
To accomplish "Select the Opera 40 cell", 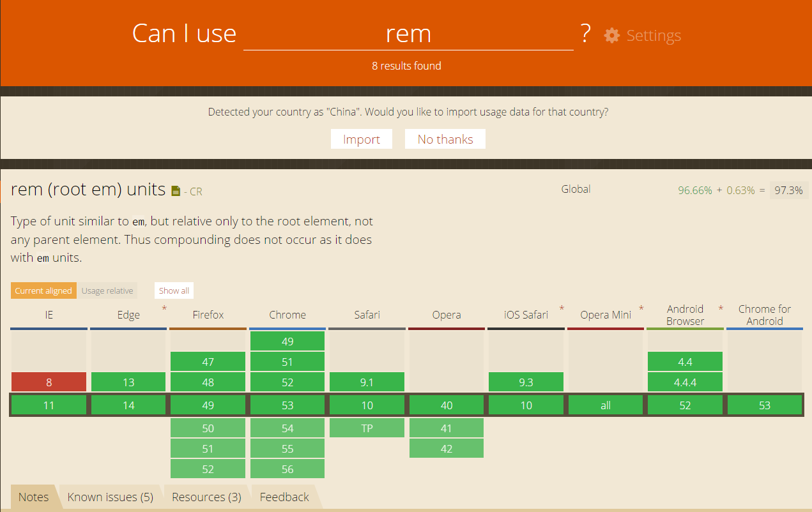I will 447,405.
